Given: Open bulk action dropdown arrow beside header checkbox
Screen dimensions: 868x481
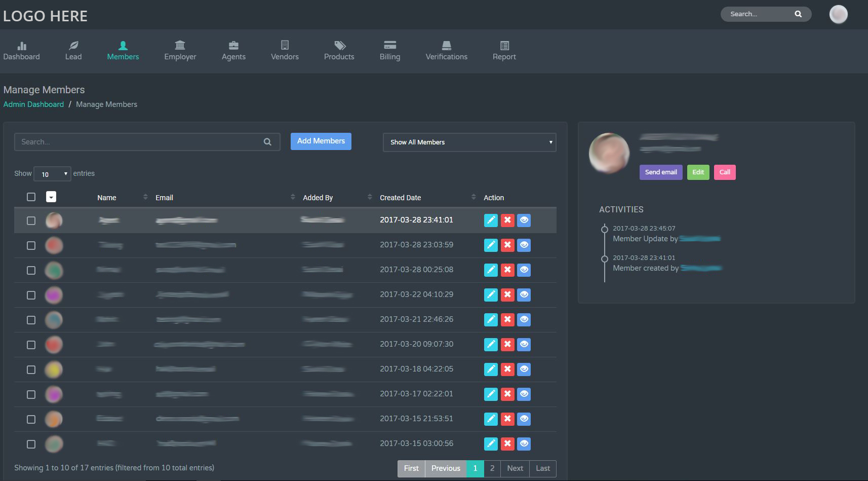Looking at the screenshot, I should [51, 197].
